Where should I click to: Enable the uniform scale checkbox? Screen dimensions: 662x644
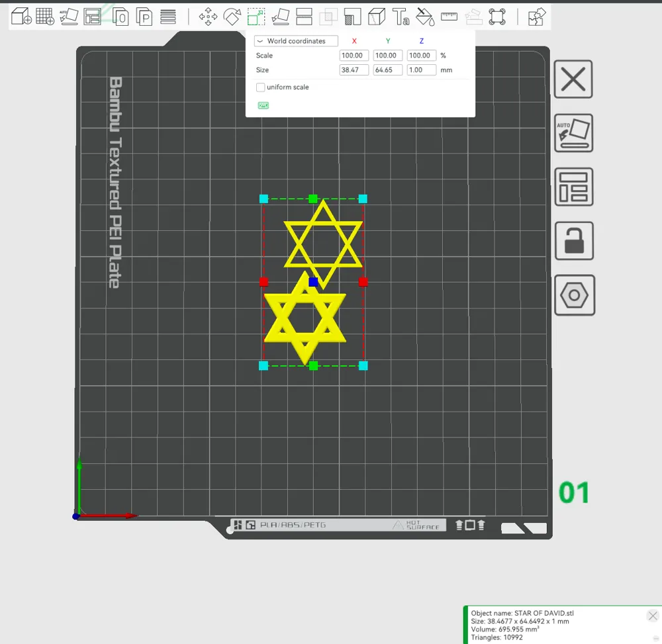pos(261,87)
